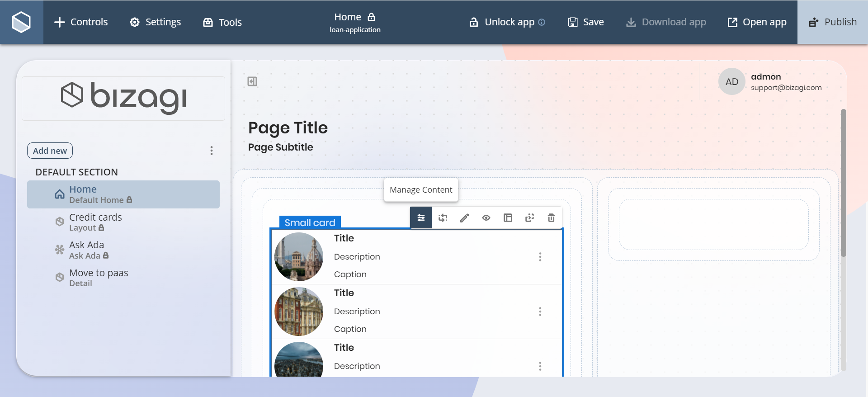Delete the Small card control
Screen dimensions: 868x397
(x=551, y=218)
